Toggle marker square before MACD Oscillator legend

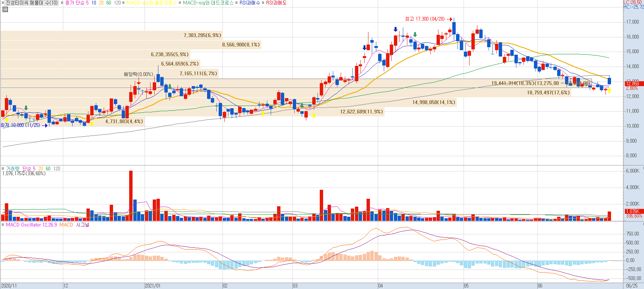tap(3, 225)
